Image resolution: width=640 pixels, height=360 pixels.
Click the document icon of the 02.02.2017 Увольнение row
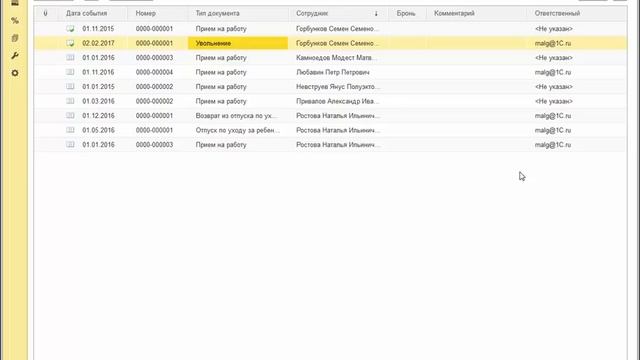pos(70,43)
